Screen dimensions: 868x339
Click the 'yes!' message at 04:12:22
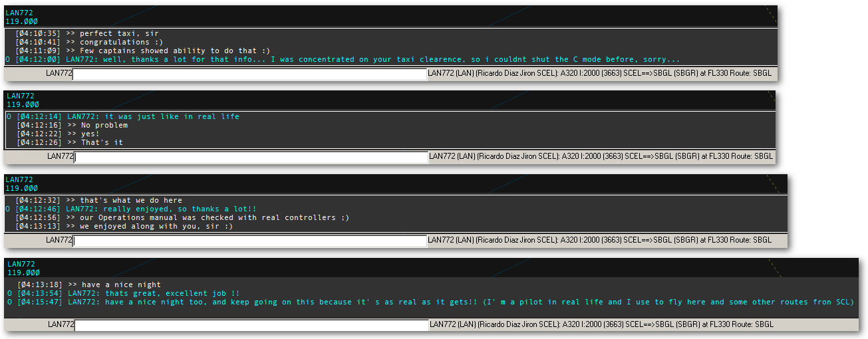pyautogui.click(x=58, y=134)
